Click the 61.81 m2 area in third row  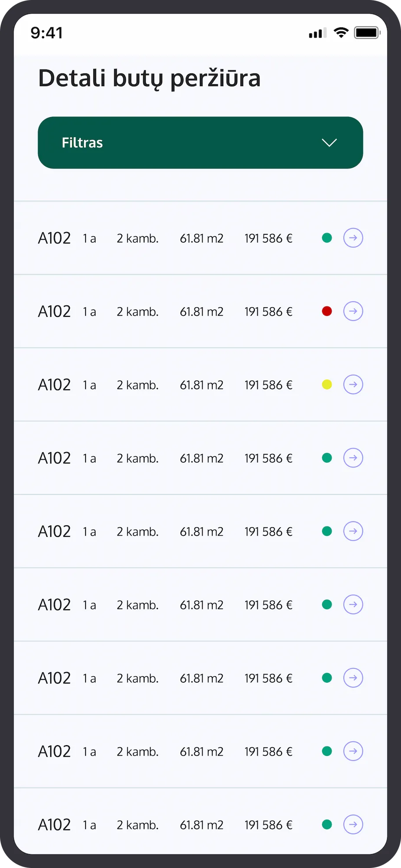pyautogui.click(x=201, y=385)
